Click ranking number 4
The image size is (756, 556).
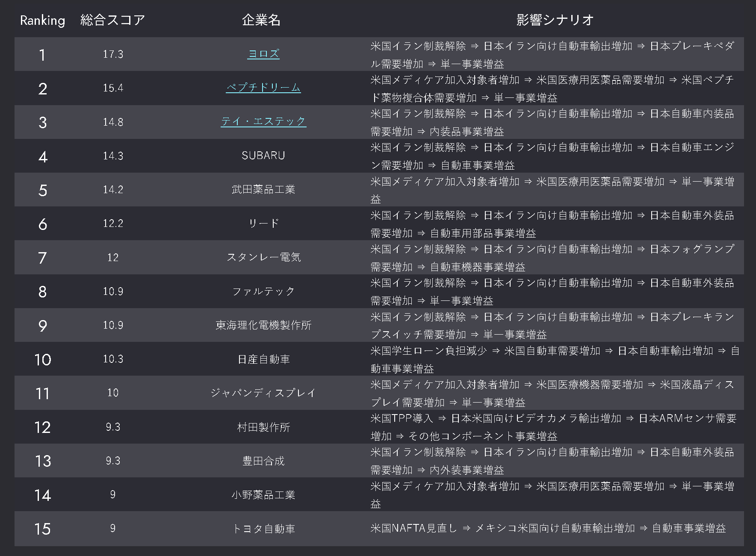pyautogui.click(x=42, y=156)
